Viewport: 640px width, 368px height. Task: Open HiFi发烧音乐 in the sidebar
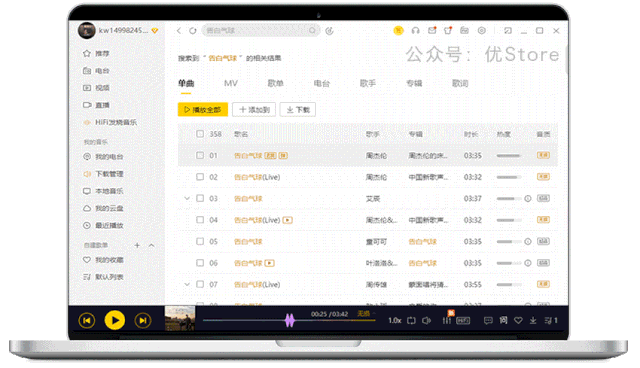pyautogui.click(x=110, y=122)
